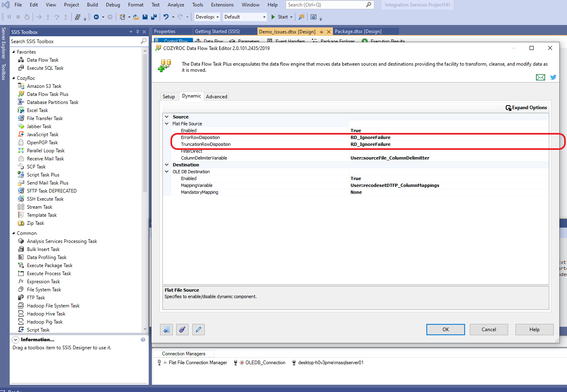Click the Navigate Backward toolbar icon

point(96,17)
